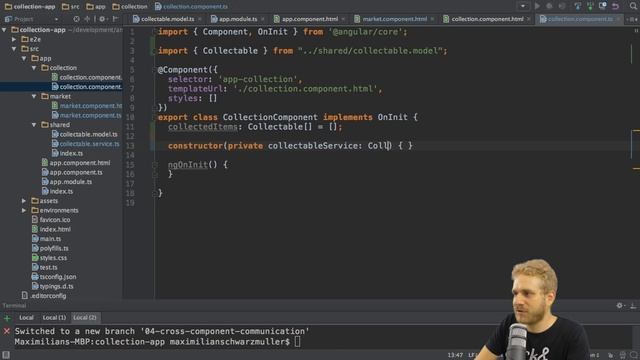
Task: Expand the e2e folder
Action: (14, 39)
